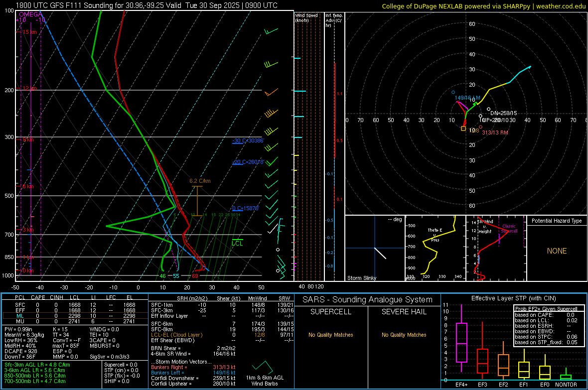Viewport: 588px width, 390px height.
Task: Click the SUPERCELL analog header
Action: point(331,312)
